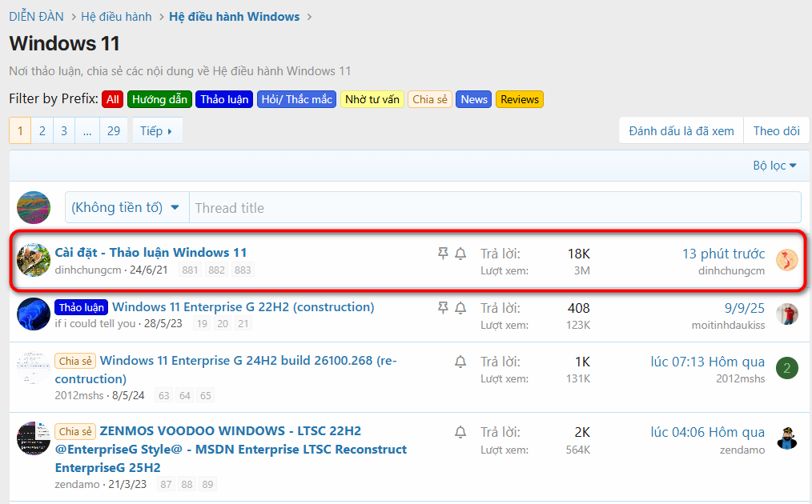Click Chia sẻ label on the 24H2 thread
The image size is (812, 504).
click(75, 361)
